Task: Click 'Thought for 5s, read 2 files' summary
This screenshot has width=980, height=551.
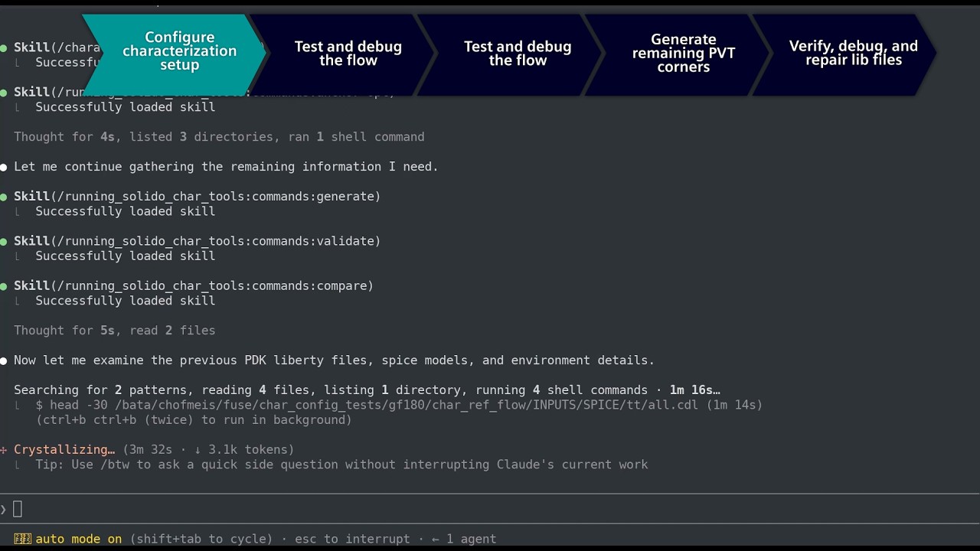Action: point(115,331)
